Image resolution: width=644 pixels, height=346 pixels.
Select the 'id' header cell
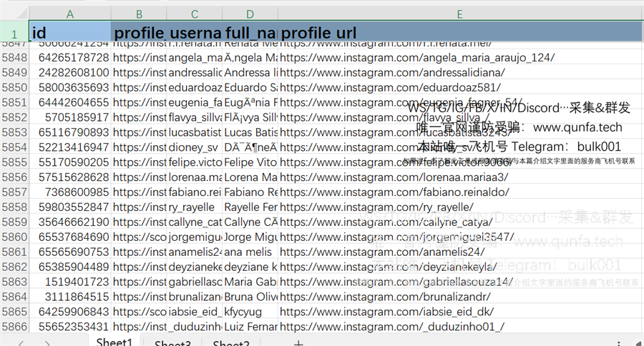[x=70, y=31]
